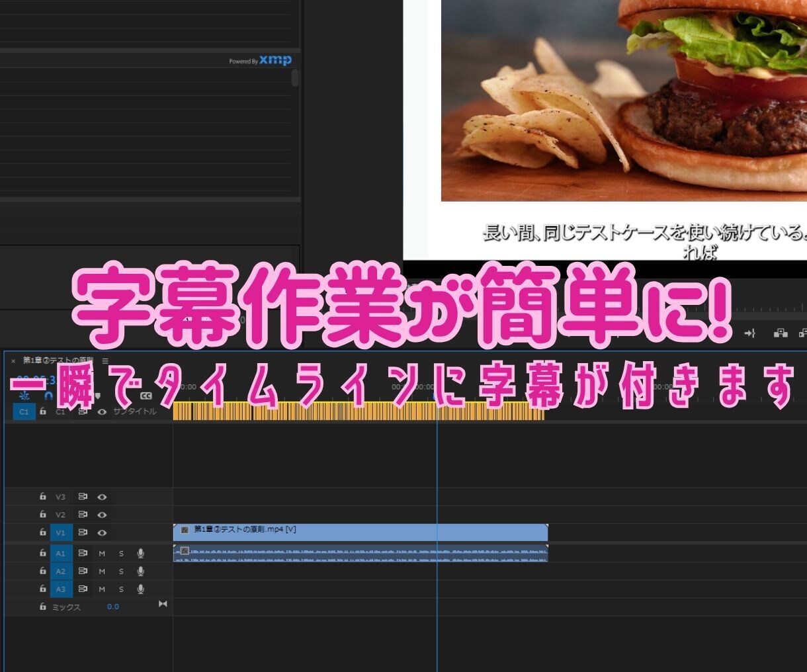This screenshot has width=807, height=672.
Task: Select the A1 audio clip waveform
Action: pyautogui.click(x=361, y=554)
